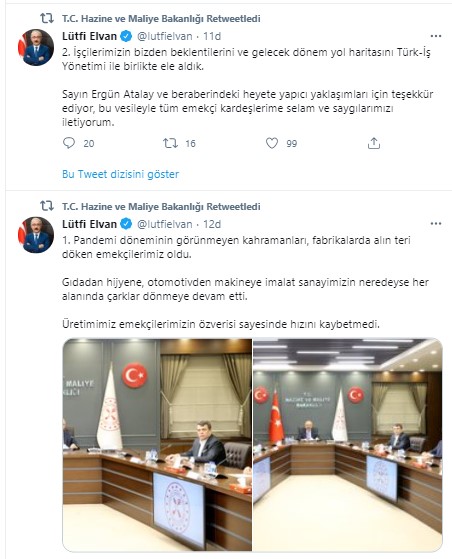This screenshot has width=452, height=559.
Task: View right photo of full meeting room
Action: click(348, 445)
